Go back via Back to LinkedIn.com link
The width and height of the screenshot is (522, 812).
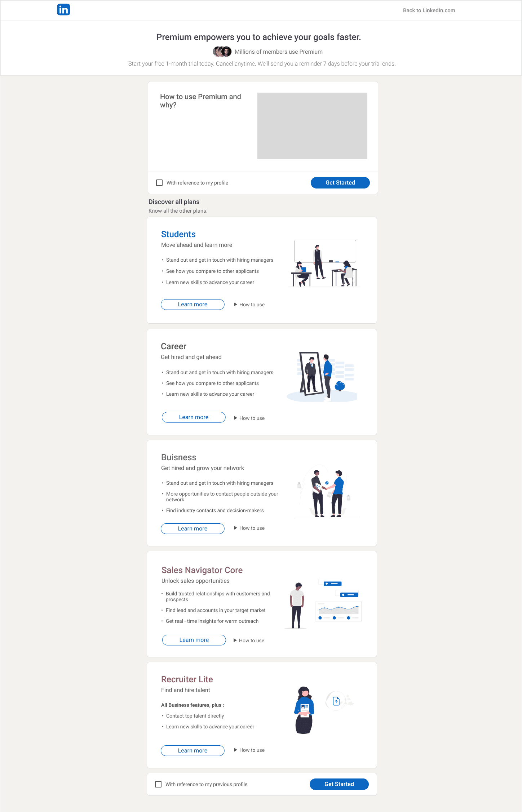[429, 10]
